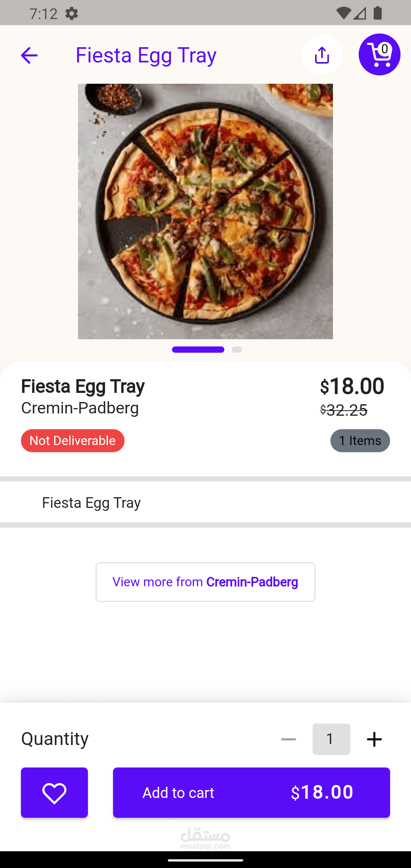Screen dimensions: 411x868
Task: Tap the Wi-Fi signal icon
Action: point(343,13)
